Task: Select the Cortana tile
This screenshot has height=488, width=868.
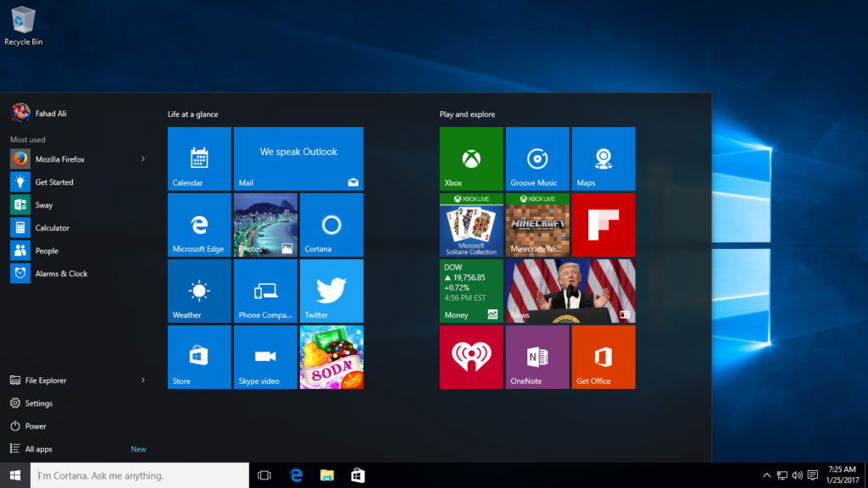Action: point(331,225)
